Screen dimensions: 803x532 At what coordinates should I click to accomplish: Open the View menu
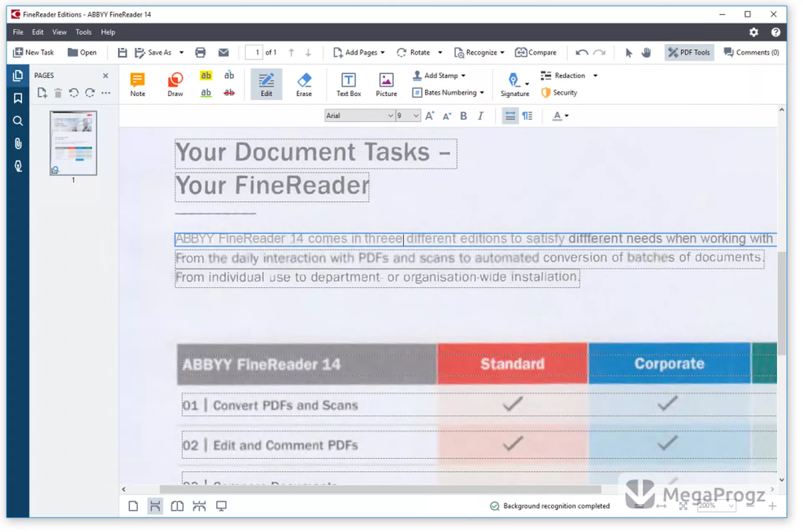pyautogui.click(x=59, y=32)
